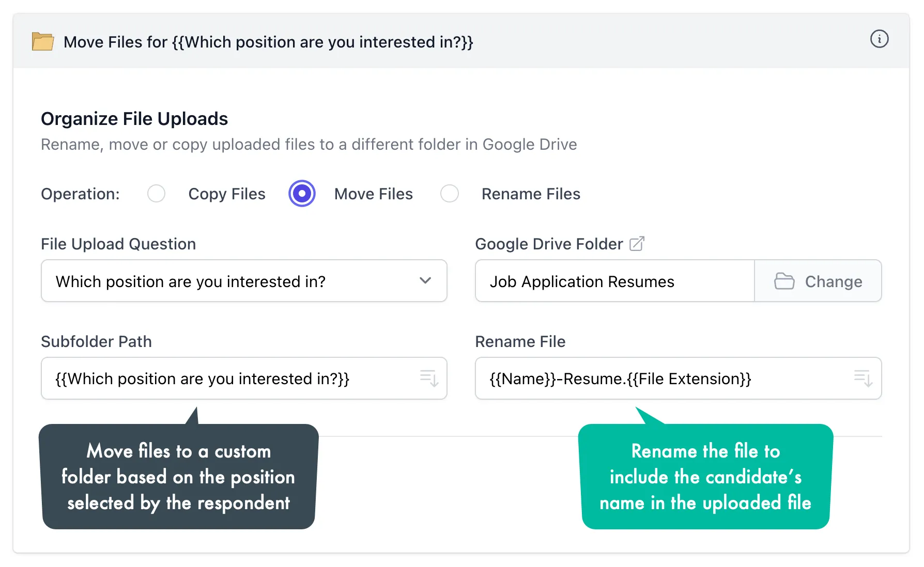Click the folder icon beside the Move Files title
Viewport: 924px width, 567px height.
coord(43,41)
